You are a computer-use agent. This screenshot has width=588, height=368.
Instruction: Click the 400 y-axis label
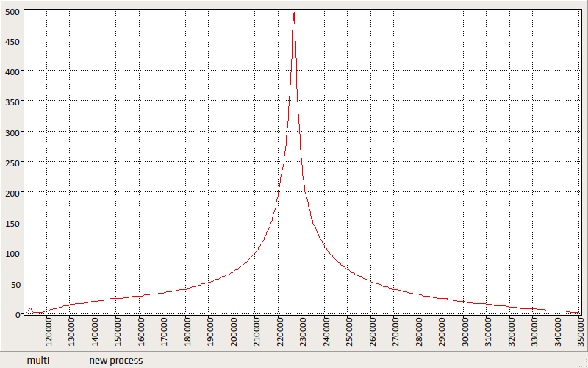tap(12, 71)
